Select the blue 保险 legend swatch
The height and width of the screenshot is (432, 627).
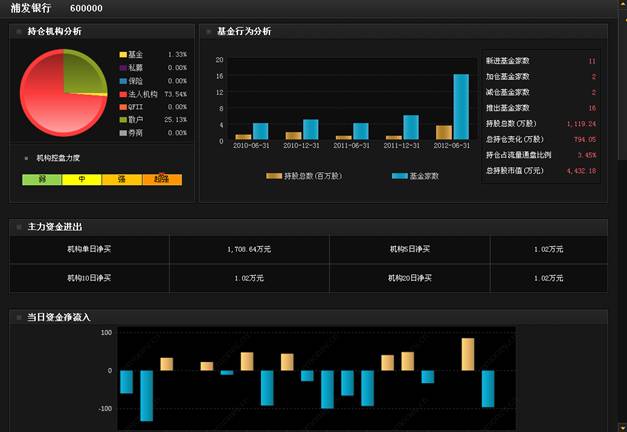pos(123,81)
